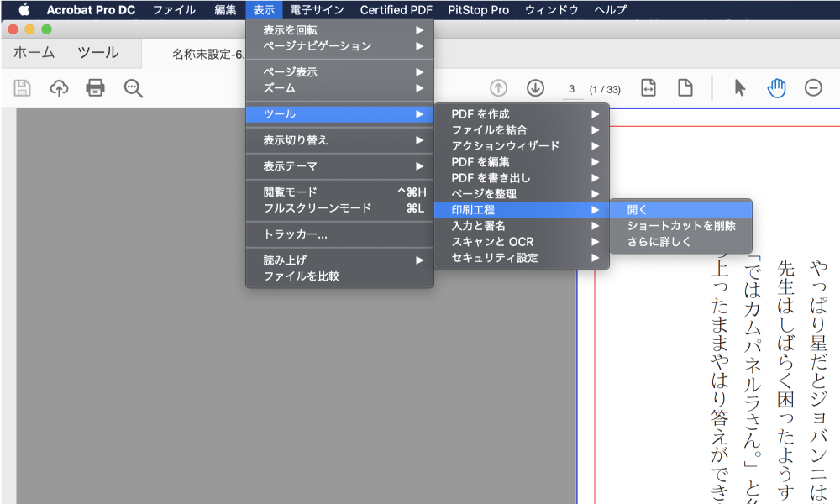Click the fit-page document icon
Screen dimensions: 840x504
click(x=685, y=88)
